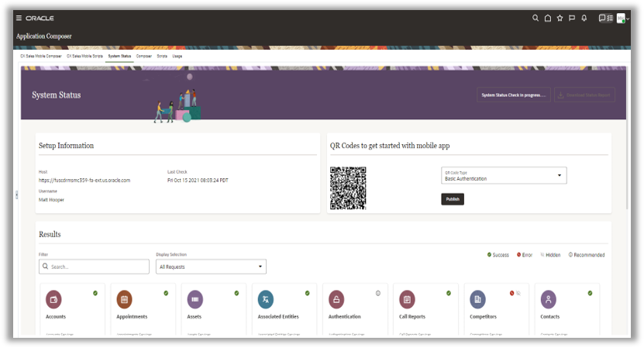Toggle the Success legend filter
Viewport: 644px width, 348px height.
498,255
